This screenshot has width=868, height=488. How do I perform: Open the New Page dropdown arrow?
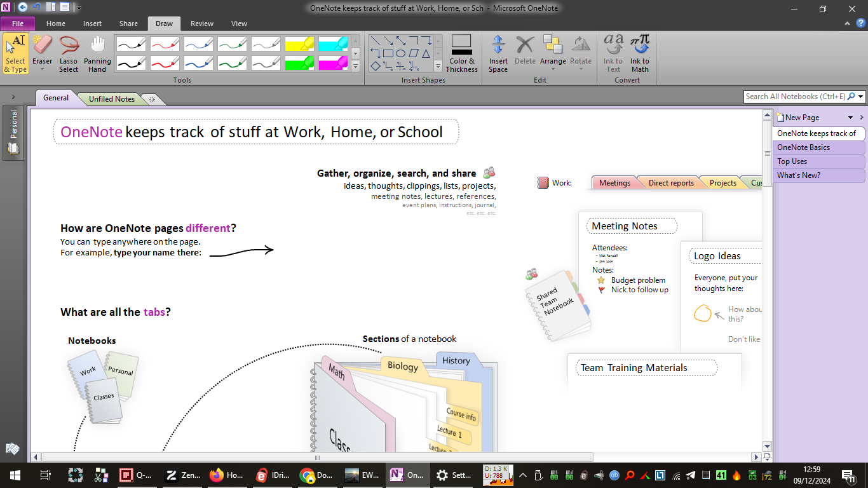pos(850,118)
